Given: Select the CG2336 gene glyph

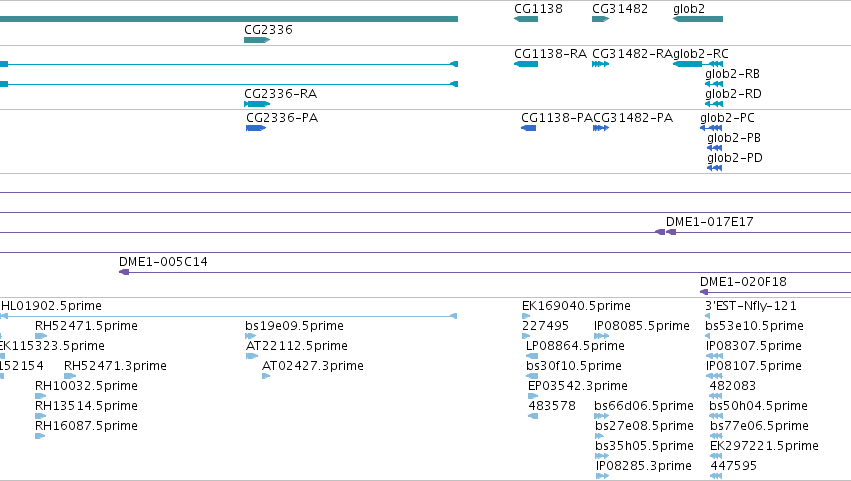Looking at the screenshot, I should 257,40.
